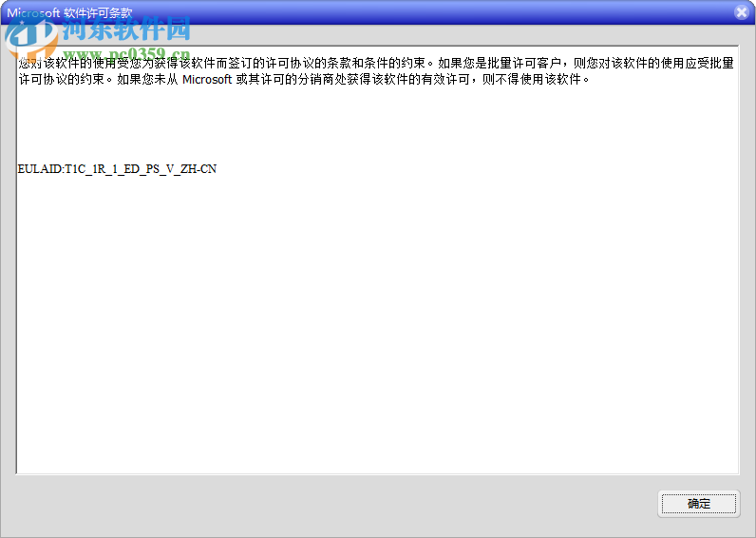Click the title bar text Microsoft 软件许可条款
Image resolution: width=756 pixels, height=538 pixels.
coord(69,13)
